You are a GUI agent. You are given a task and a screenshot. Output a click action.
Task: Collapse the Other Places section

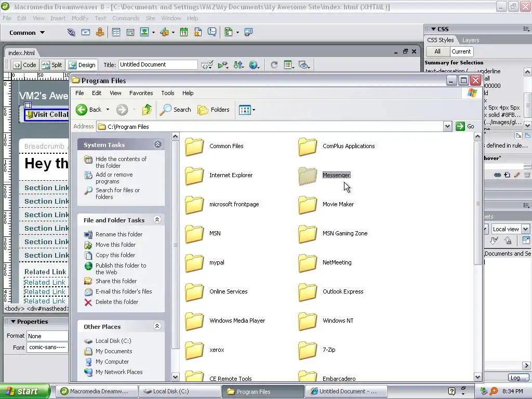(x=157, y=326)
